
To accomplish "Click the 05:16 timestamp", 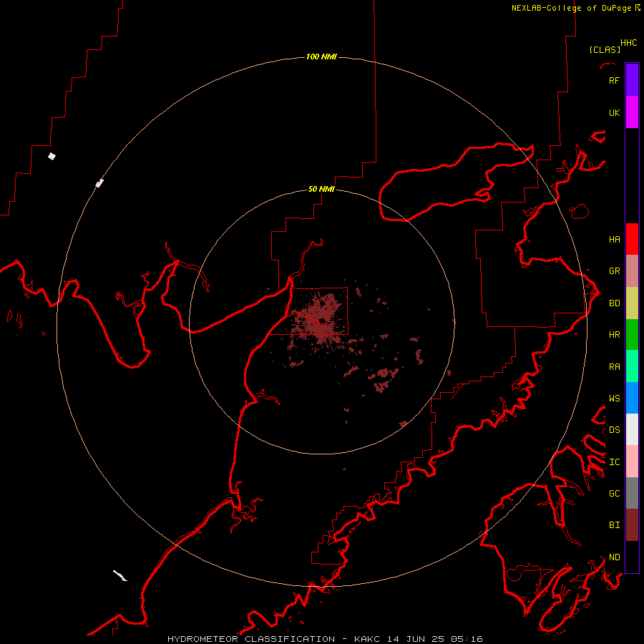I will coord(467,639).
